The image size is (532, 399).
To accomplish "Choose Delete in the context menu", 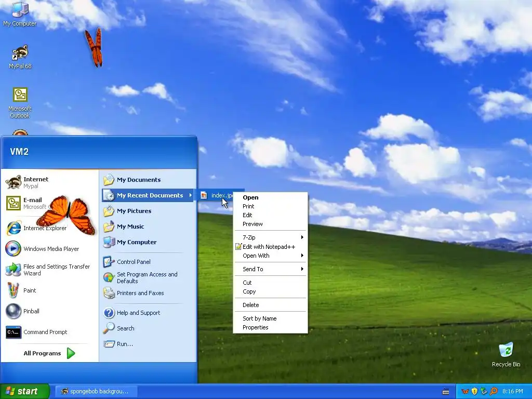I will [x=270, y=305].
